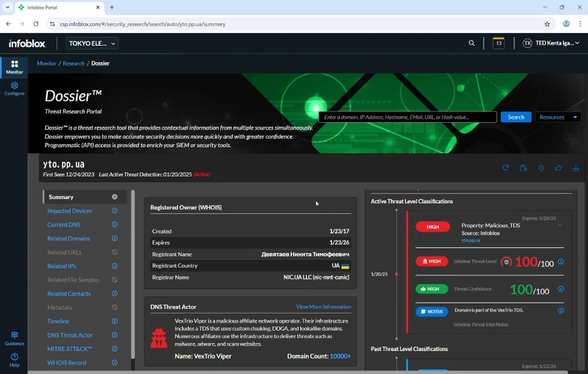The width and height of the screenshot is (588, 374).
Task: Expand the TOKYO ELE... account dropdown
Action: click(x=92, y=43)
